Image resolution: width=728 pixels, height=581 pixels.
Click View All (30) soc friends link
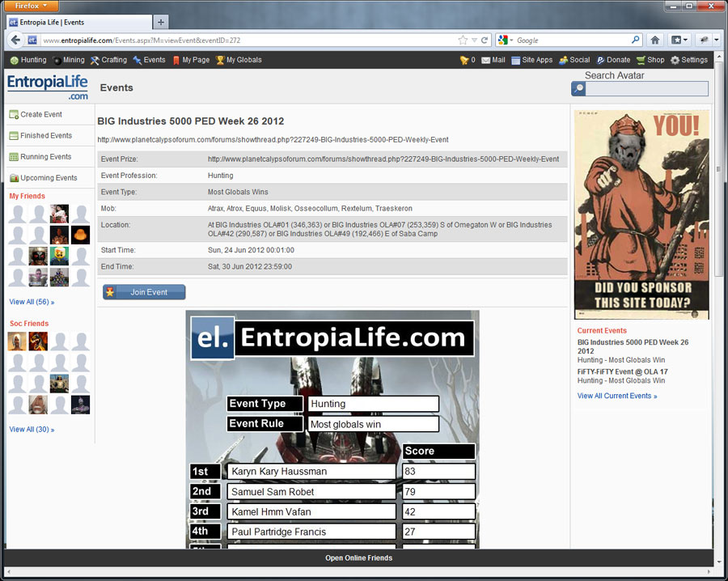coord(32,430)
